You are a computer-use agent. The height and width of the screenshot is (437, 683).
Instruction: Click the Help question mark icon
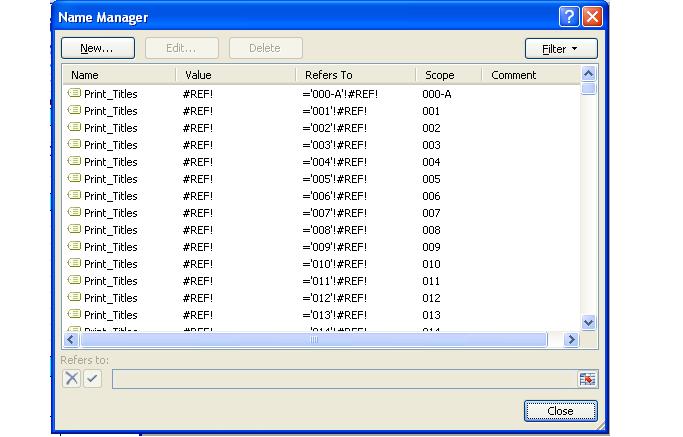click(569, 17)
